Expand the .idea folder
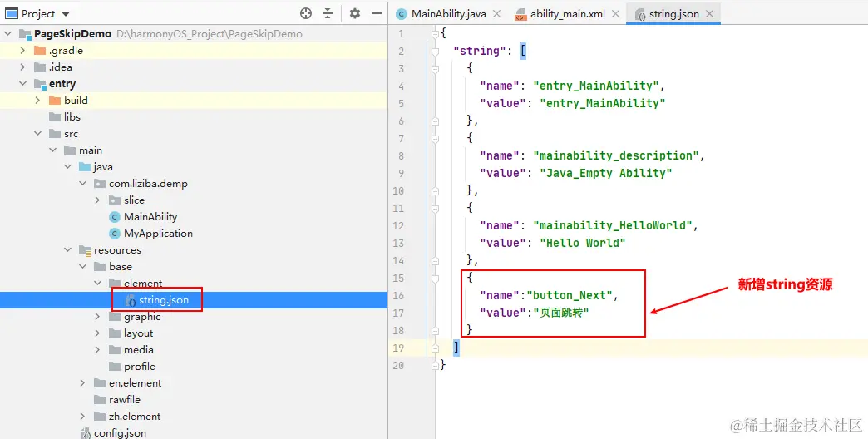 pyautogui.click(x=22, y=67)
